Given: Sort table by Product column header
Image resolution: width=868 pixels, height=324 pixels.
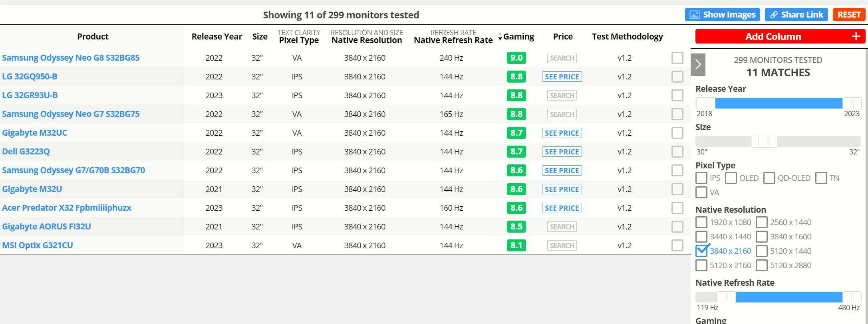Looking at the screenshot, I should coord(93,37).
